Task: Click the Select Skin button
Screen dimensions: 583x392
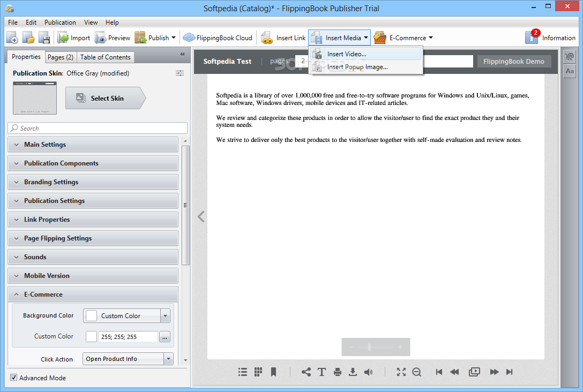Action: 106,98
